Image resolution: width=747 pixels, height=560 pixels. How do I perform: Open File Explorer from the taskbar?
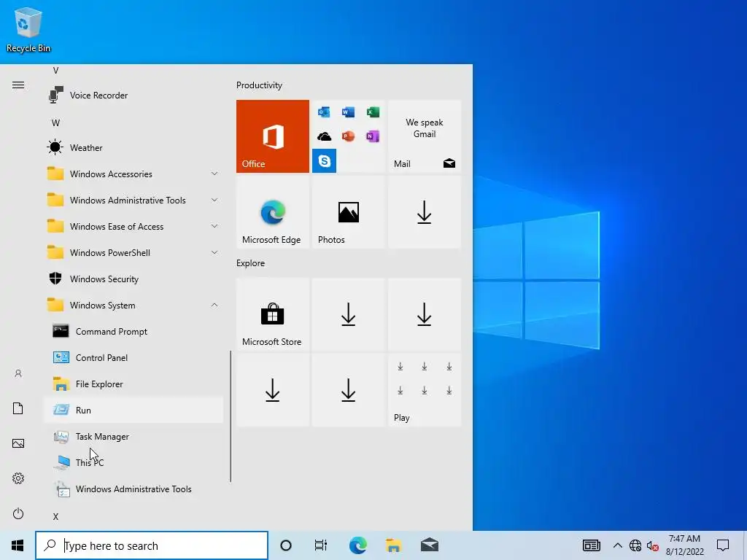[x=393, y=545]
